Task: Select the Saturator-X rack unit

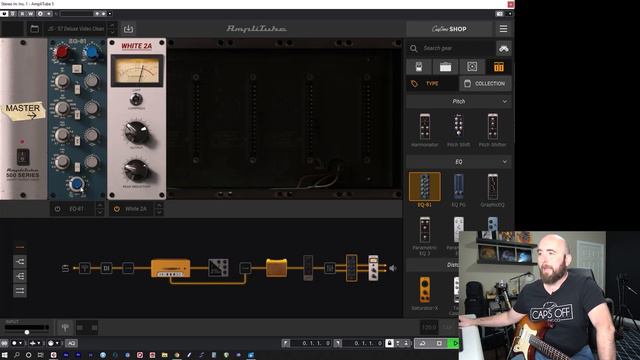Action: (424, 293)
